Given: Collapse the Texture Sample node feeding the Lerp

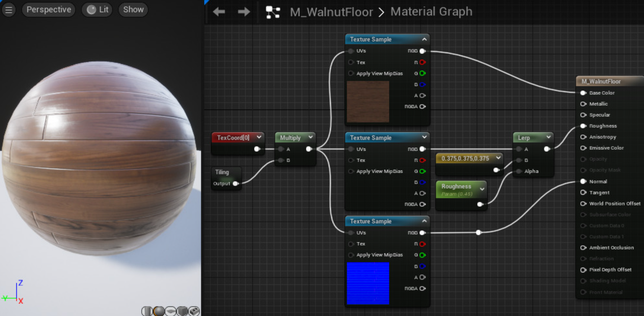Looking at the screenshot, I should click(424, 137).
